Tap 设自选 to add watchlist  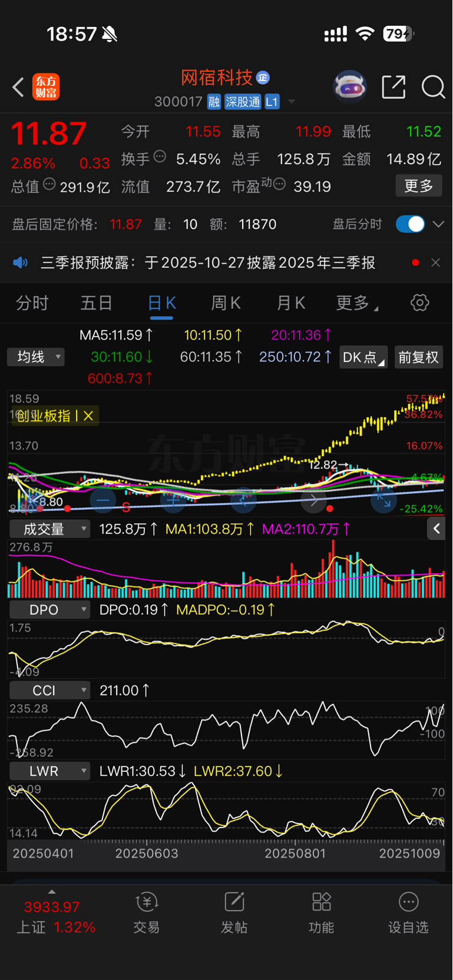pyautogui.click(x=408, y=912)
